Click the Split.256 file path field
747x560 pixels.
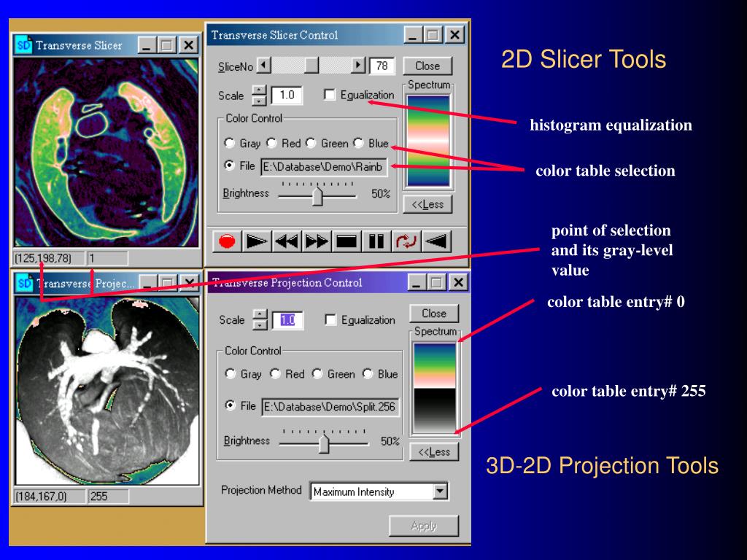(x=330, y=407)
